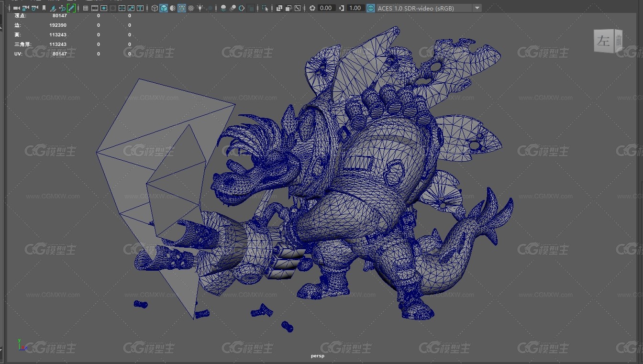Viewport: 643px width, 364px height.
Task: Open Camera Attributes icon
Action: (x=35, y=8)
